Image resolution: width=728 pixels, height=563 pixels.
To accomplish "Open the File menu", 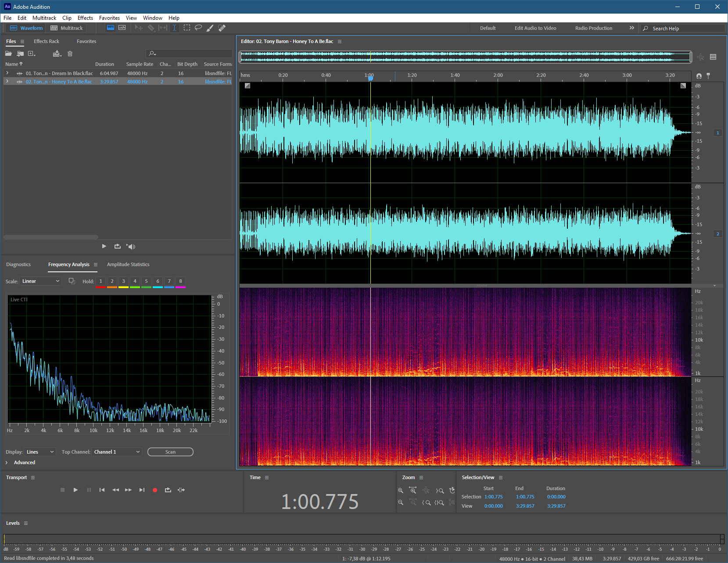I will pyautogui.click(x=7, y=18).
